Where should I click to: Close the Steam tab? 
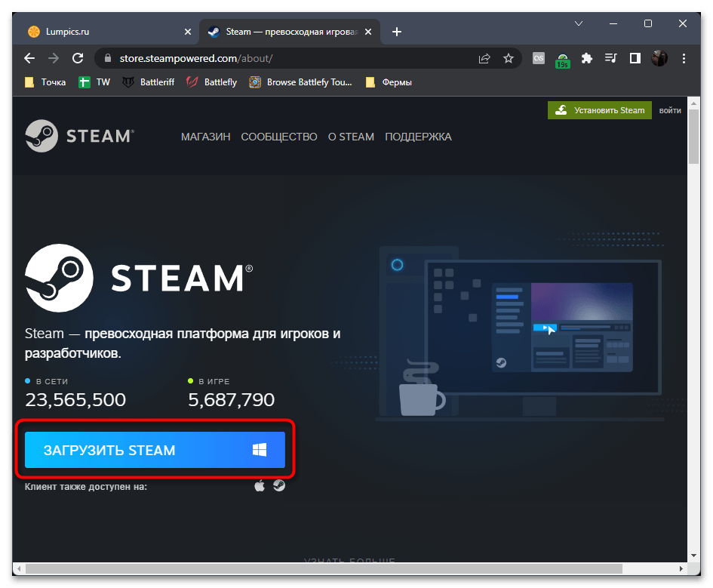[x=368, y=32]
